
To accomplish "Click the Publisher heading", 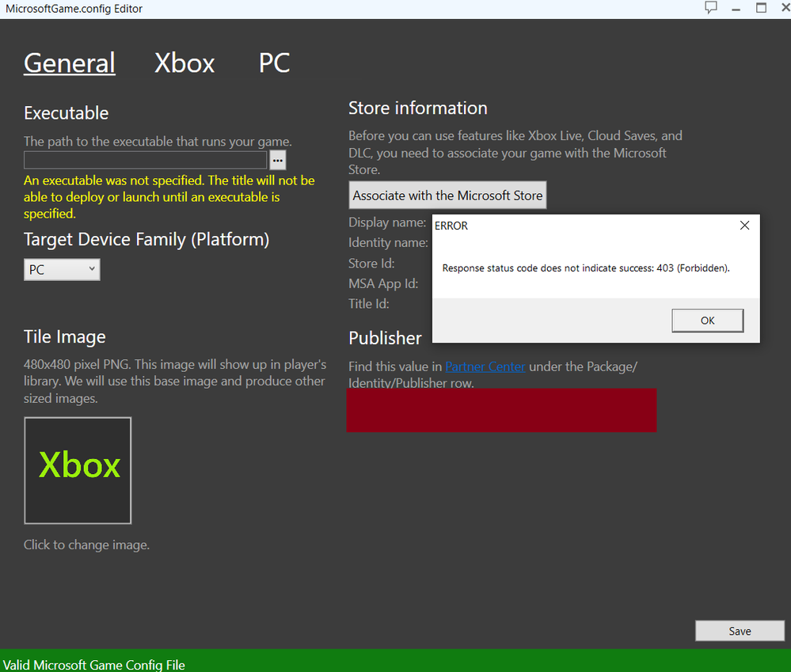I will pos(385,338).
